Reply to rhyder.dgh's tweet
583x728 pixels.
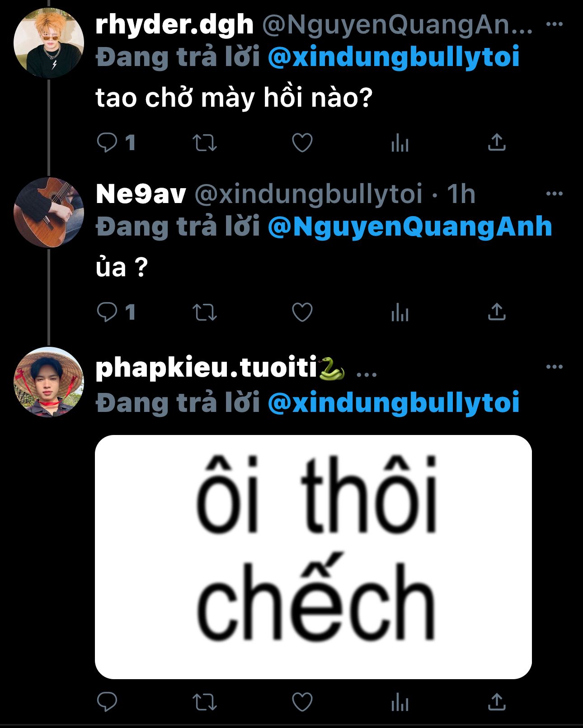[x=107, y=143]
